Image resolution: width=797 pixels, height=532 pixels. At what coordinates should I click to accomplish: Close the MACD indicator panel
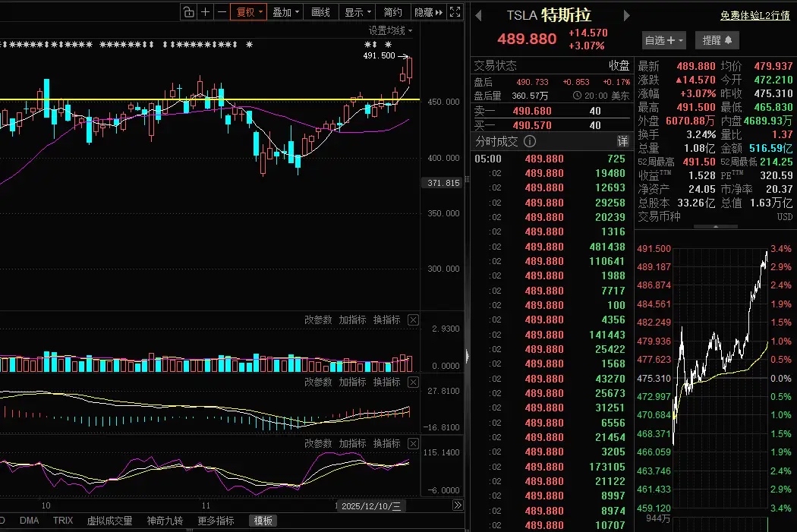[413, 382]
